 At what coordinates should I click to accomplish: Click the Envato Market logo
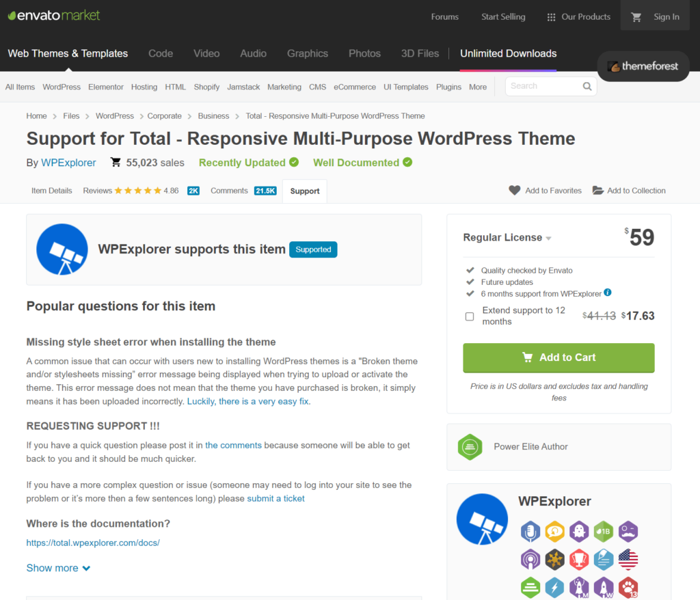(x=53, y=16)
